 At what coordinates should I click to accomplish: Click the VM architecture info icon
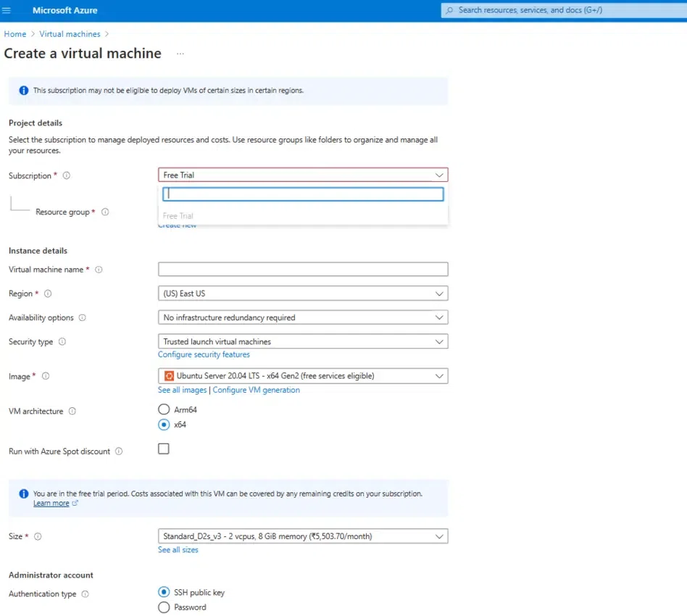tap(72, 411)
